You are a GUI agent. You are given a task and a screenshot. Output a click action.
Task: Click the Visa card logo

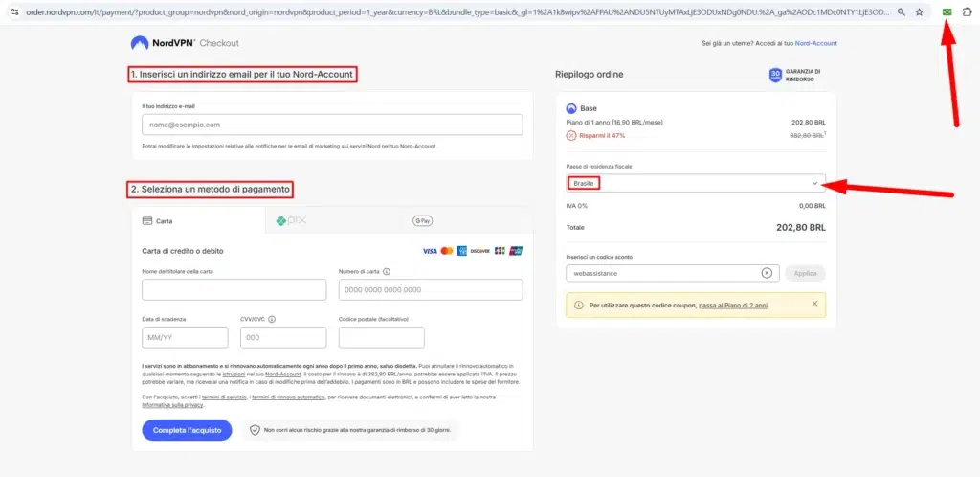tap(430, 251)
